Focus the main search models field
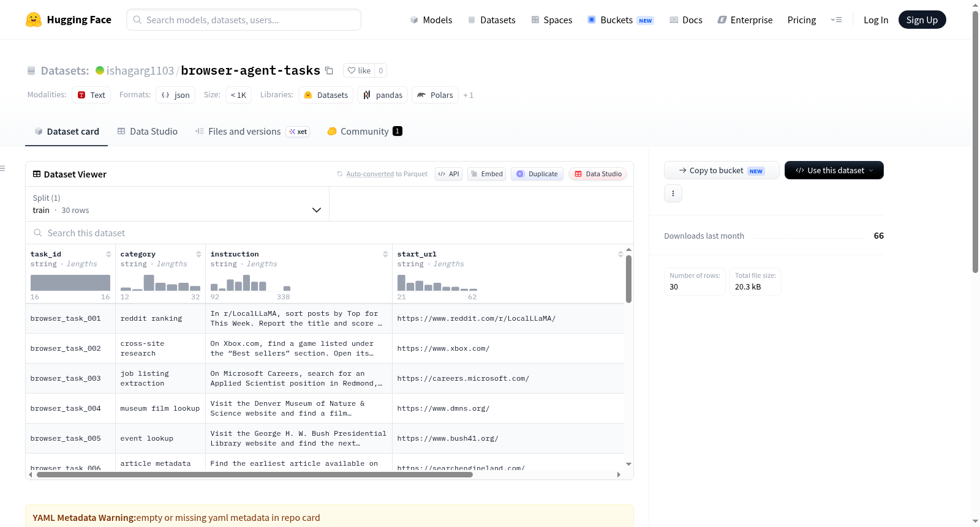The height and width of the screenshot is (527, 980). coord(244,20)
